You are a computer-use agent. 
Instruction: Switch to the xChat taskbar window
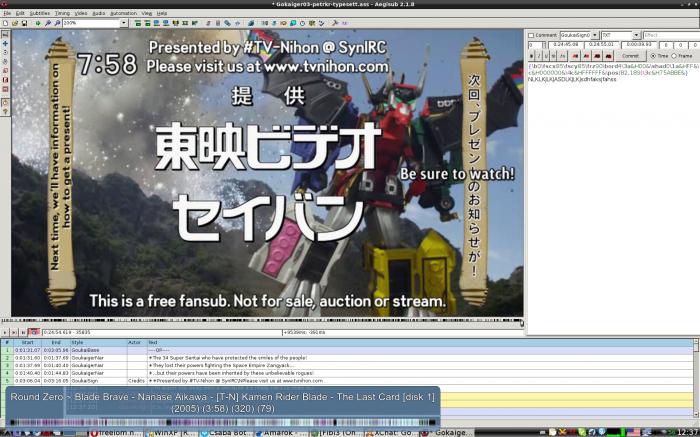click(x=392, y=433)
